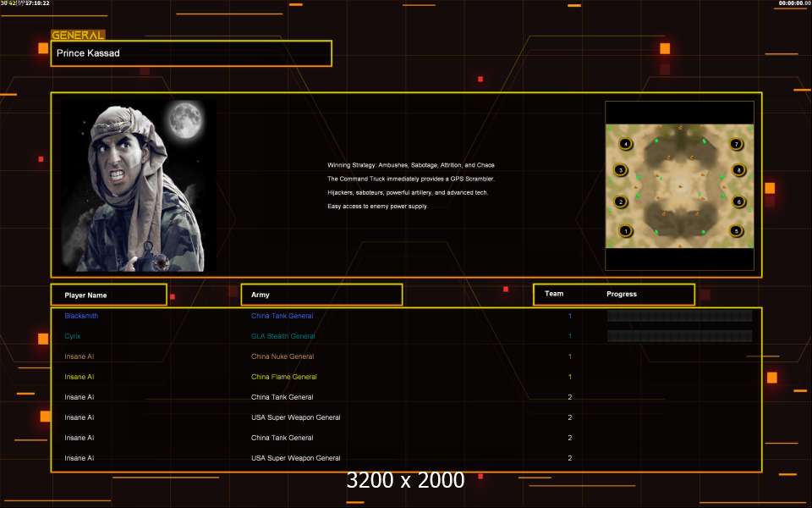
Task: Click start position 3 marker
Action: click(620, 170)
